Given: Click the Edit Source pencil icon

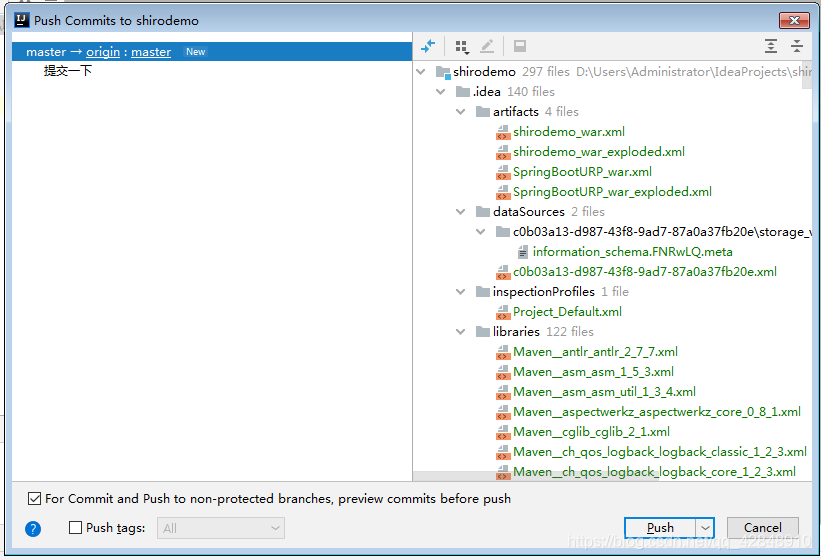Looking at the screenshot, I should click(487, 46).
